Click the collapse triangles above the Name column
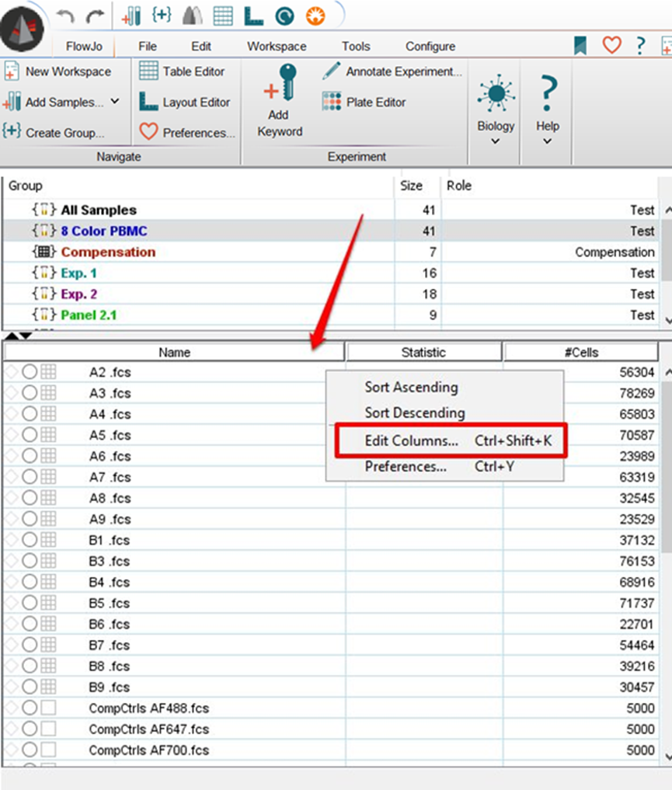Viewport: 672px width, 790px height. (x=19, y=336)
